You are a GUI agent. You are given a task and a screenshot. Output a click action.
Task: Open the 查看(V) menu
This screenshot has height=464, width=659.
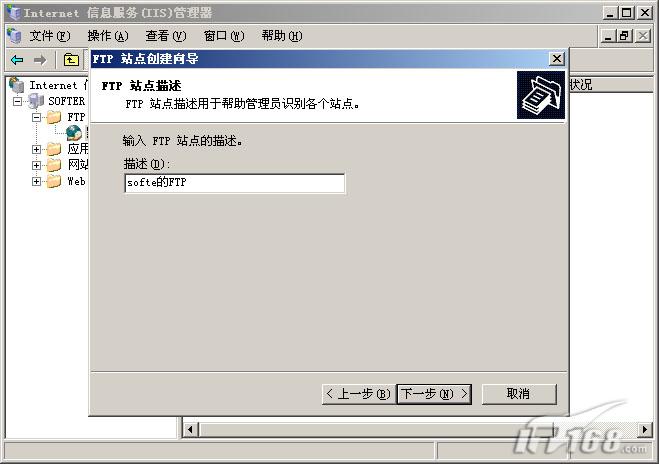[166, 36]
